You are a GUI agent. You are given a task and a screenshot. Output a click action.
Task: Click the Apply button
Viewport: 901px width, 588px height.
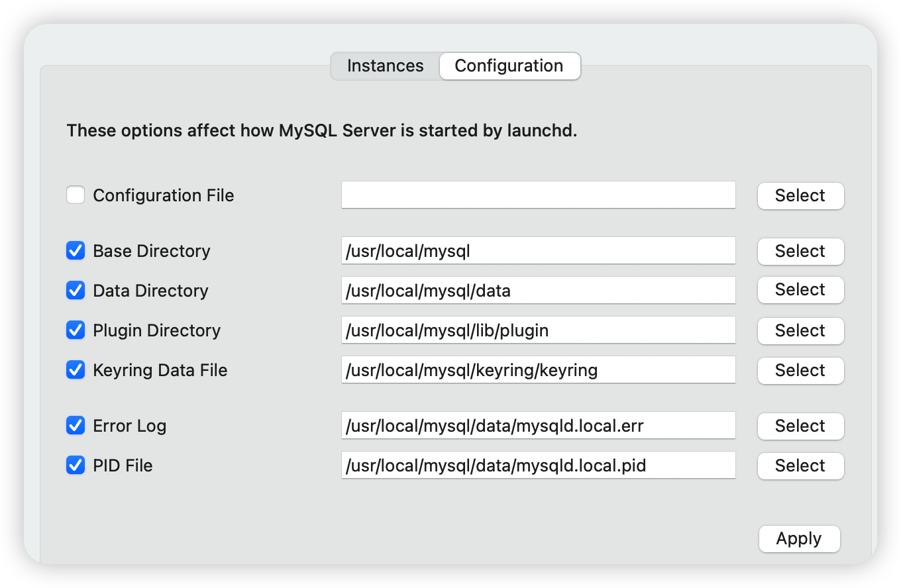coord(799,539)
